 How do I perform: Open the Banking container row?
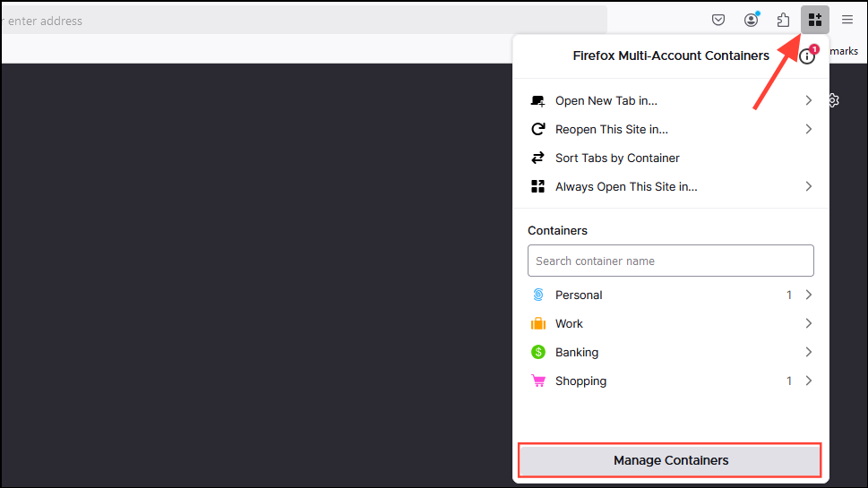(x=670, y=352)
